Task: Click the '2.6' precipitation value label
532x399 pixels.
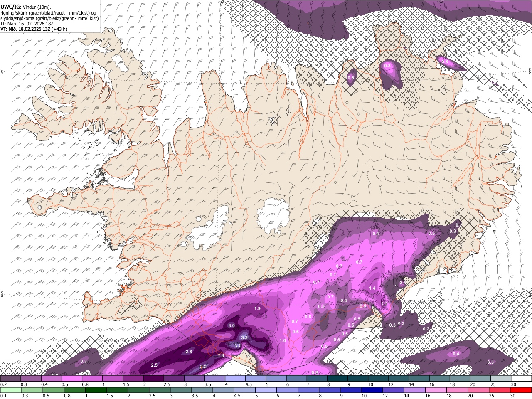Action: (x=189, y=352)
